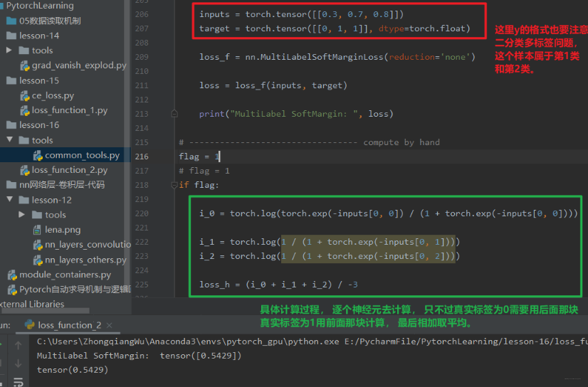Open loss_function_1.py file
588x387 pixels.
(69, 110)
